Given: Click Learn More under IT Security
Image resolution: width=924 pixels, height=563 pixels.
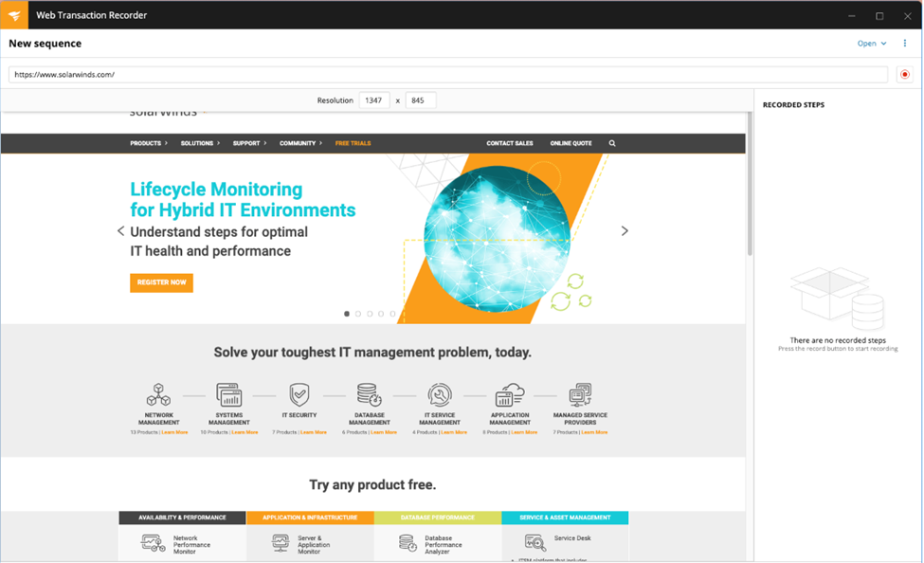Looking at the screenshot, I should (x=314, y=432).
